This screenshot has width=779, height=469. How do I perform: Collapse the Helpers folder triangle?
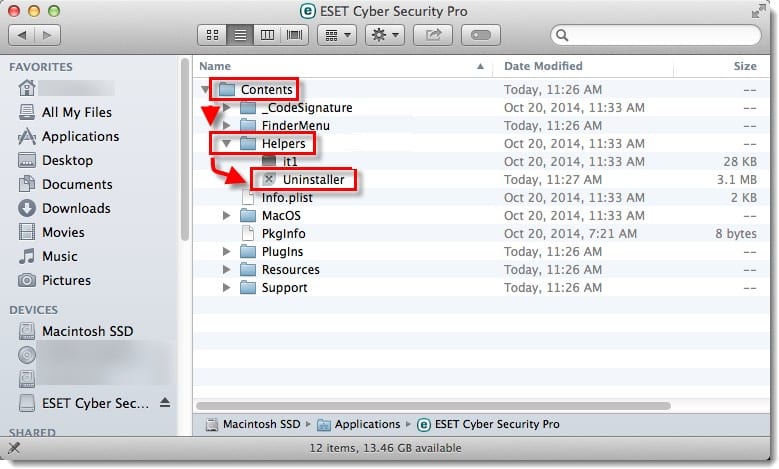[226, 144]
